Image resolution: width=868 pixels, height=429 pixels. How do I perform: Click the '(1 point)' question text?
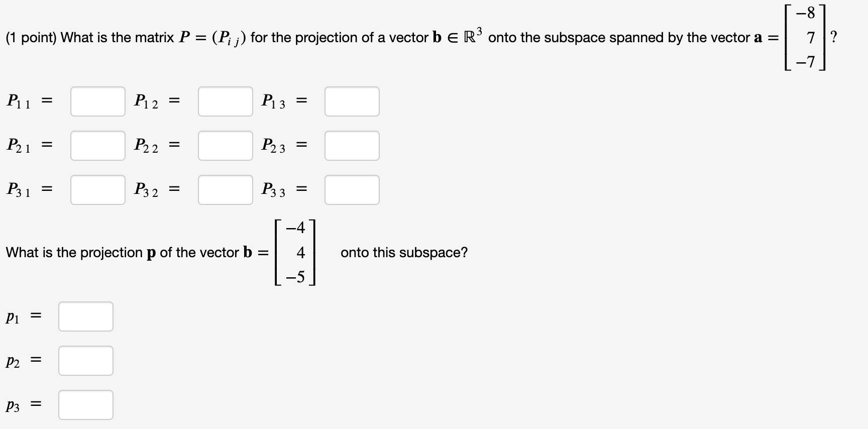coord(31,38)
